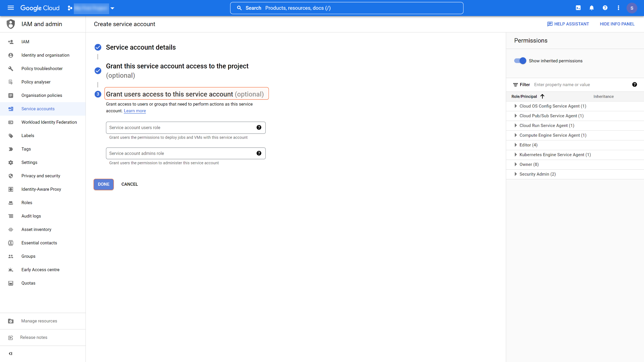Click help icon for Service account admins role
Screen dimensions: 644x362
click(259, 153)
